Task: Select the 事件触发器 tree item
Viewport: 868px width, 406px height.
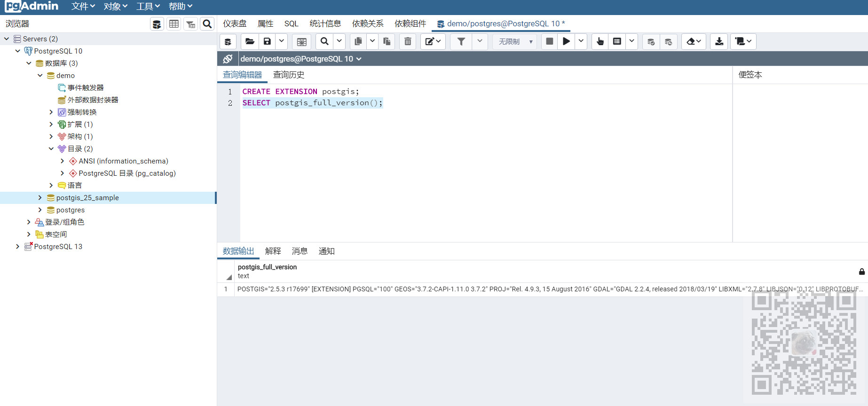Action: [x=85, y=87]
